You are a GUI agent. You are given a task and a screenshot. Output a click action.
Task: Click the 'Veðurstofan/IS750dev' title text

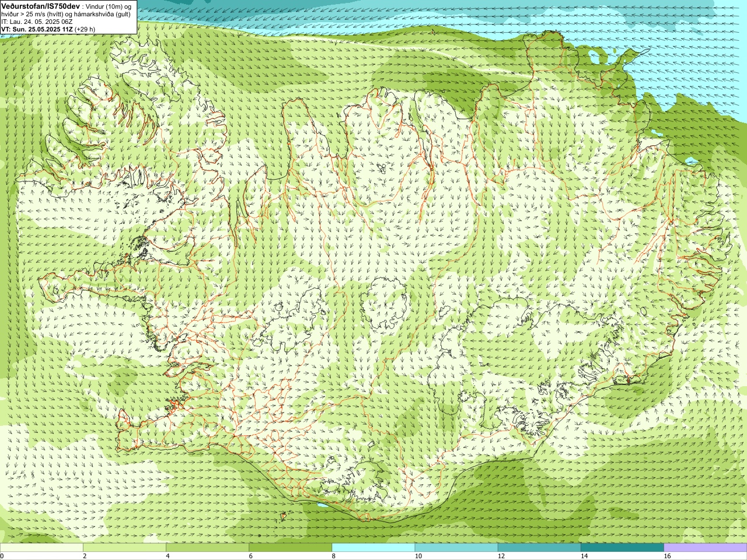pyautogui.click(x=40, y=6)
